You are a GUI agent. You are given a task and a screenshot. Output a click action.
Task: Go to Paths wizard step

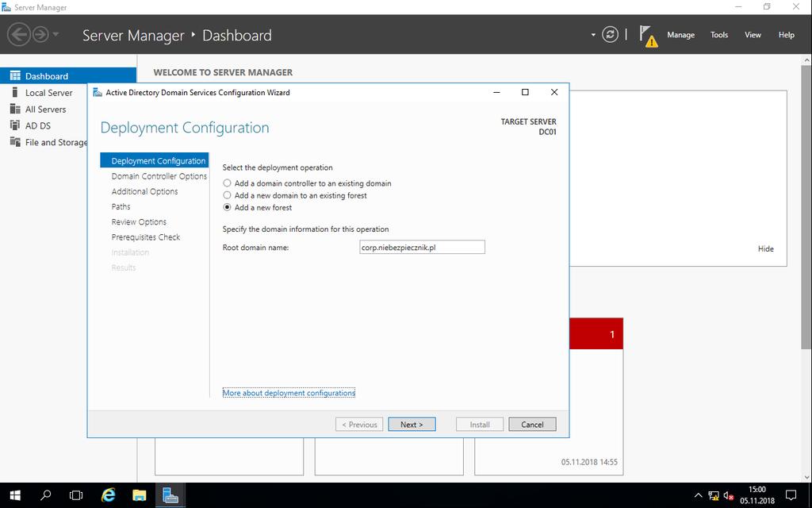click(121, 206)
